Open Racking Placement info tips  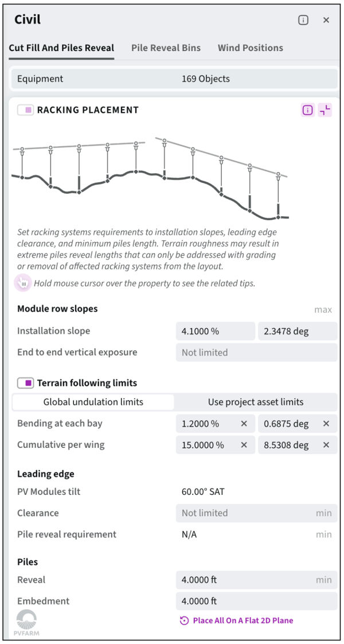tap(308, 110)
